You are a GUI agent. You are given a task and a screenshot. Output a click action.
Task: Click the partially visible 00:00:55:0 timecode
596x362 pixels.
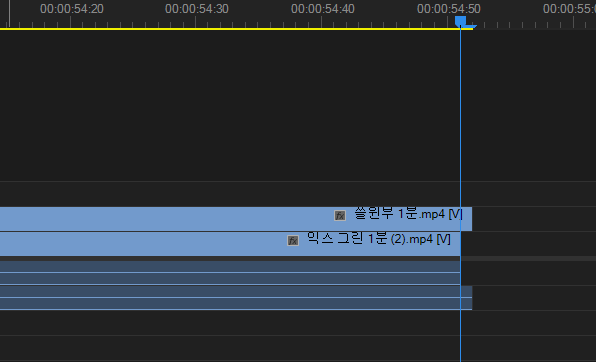(x=569, y=9)
